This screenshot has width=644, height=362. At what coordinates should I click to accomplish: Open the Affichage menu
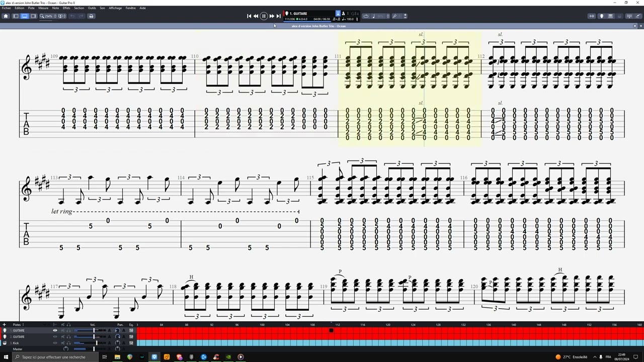coord(115,8)
